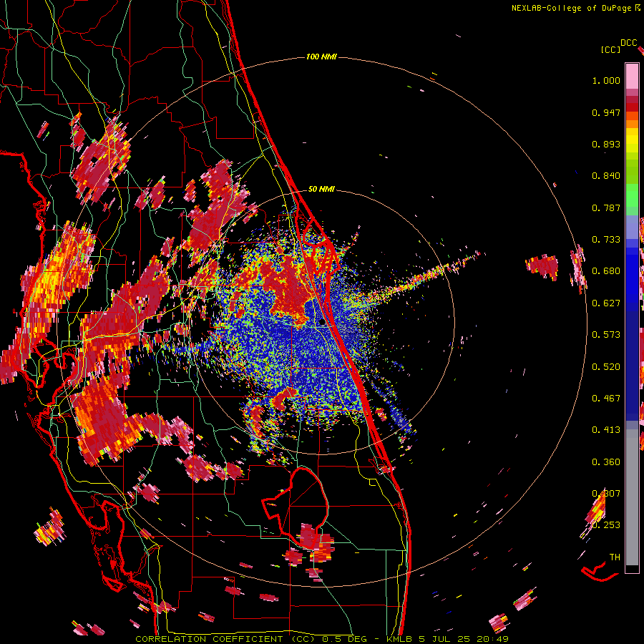Click the 0.467 scale value
The height and width of the screenshot is (644, 644).
point(606,399)
